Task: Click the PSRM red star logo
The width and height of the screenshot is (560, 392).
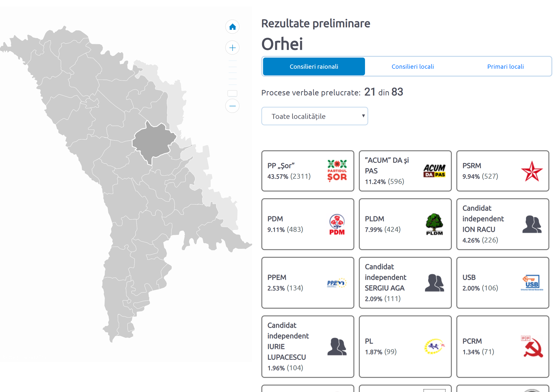Action: (x=532, y=171)
